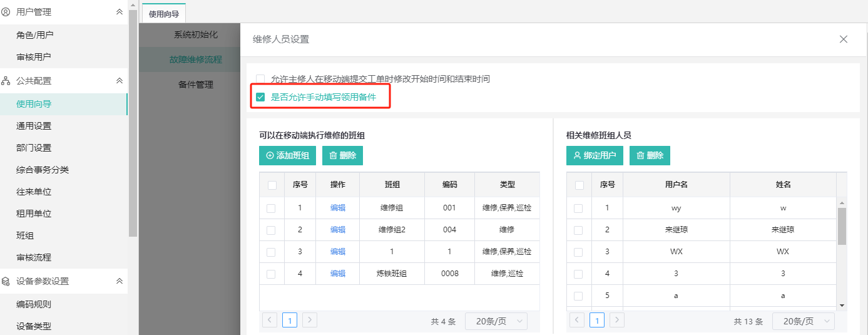Viewport: 868px width, 335px height.
Task: Go to previous page in the user table
Action: [577, 320]
